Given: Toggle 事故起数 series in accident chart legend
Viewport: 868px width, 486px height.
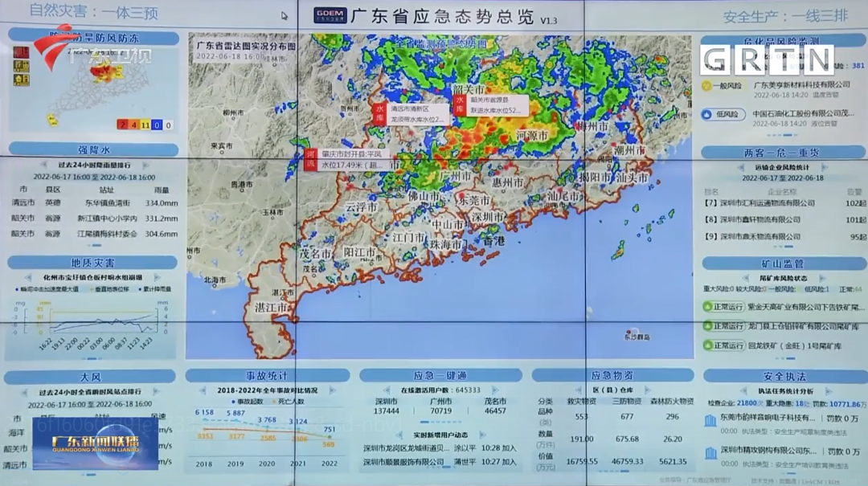Looking at the screenshot, I should pos(248,402).
